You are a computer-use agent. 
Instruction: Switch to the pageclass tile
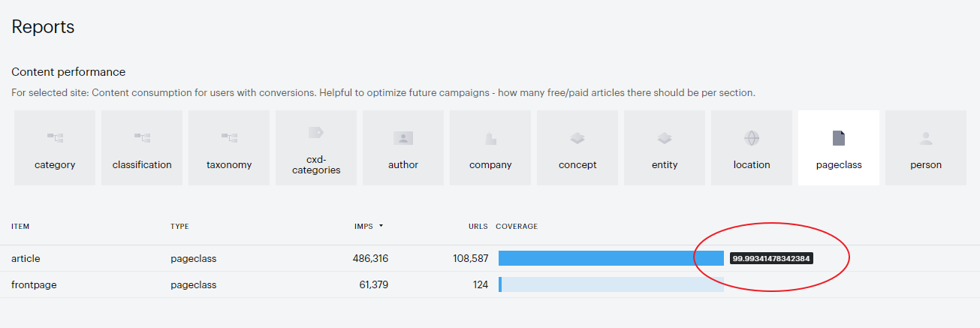pos(839,148)
